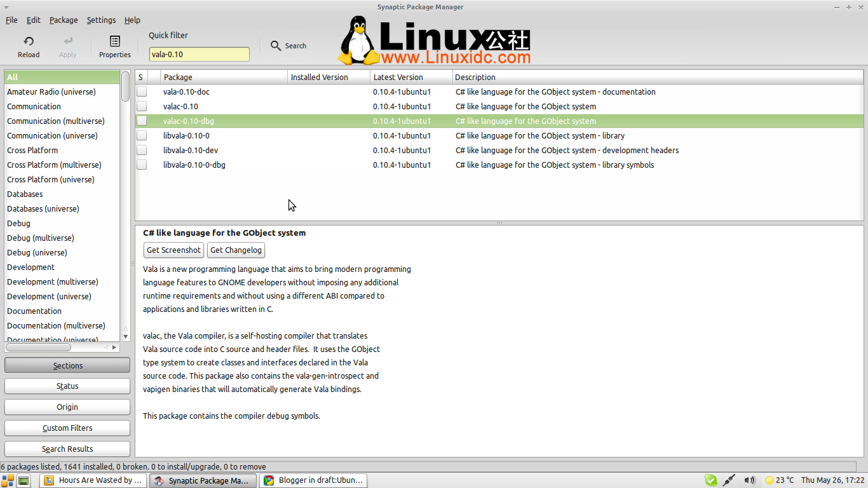Open the window menu arrow in title bar
The height and width of the screenshot is (488, 868).
[x=6, y=7]
